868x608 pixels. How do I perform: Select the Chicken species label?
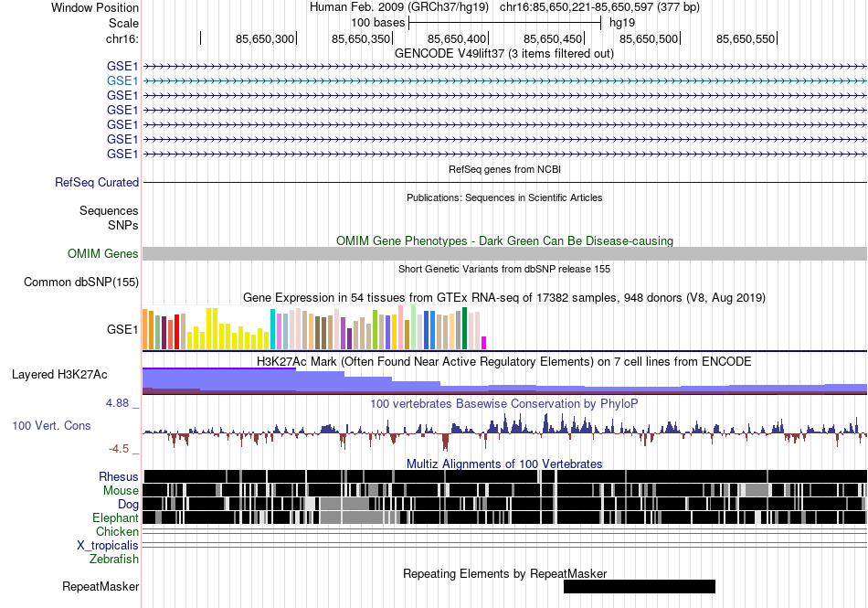(117, 531)
